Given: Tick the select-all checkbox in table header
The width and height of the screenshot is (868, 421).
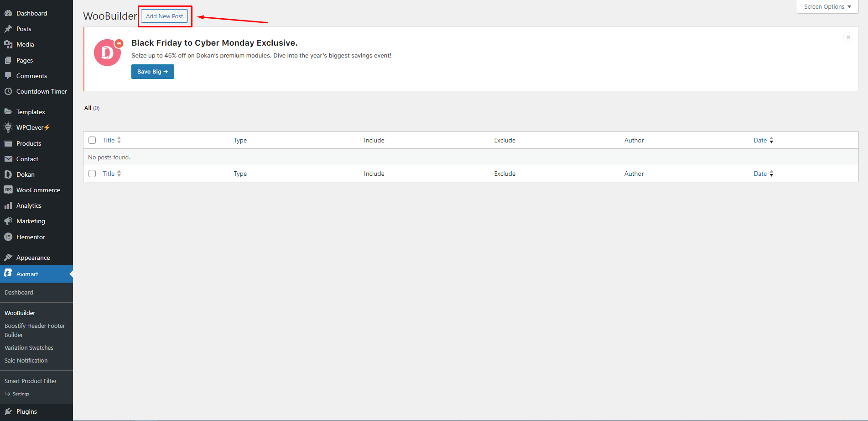Looking at the screenshot, I should tap(92, 140).
